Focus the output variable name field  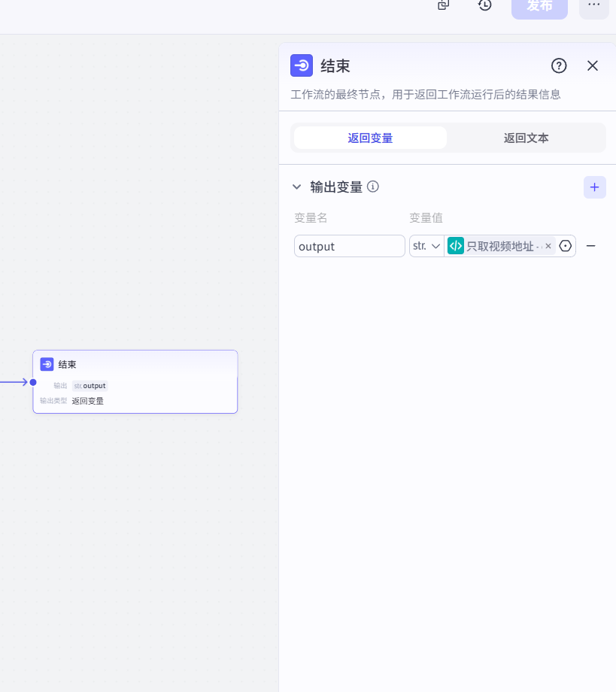(350, 246)
